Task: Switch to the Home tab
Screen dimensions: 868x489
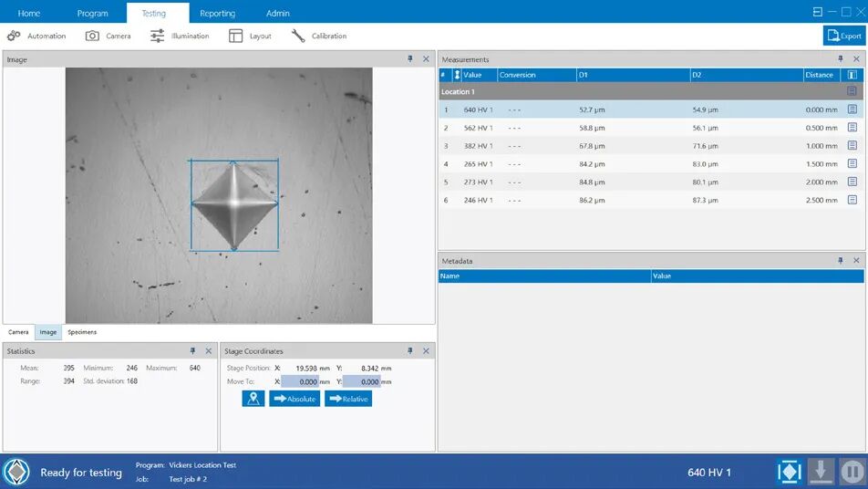Action: pos(29,14)
